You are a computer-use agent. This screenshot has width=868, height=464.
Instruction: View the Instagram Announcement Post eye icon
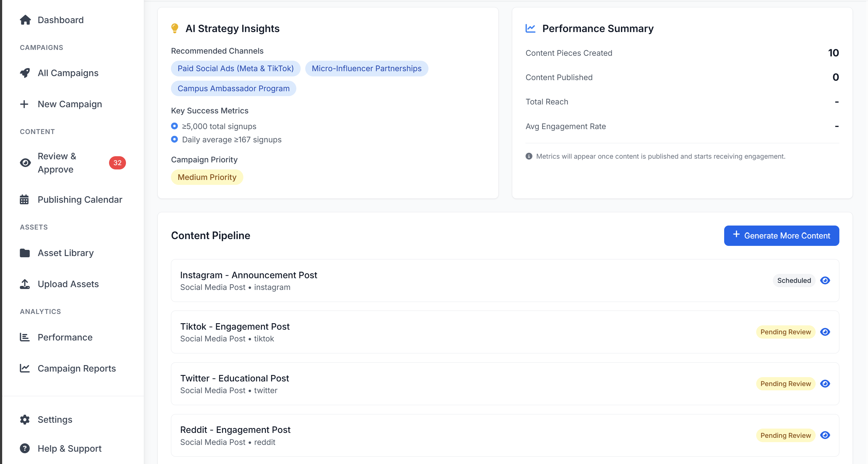(825, 280)
